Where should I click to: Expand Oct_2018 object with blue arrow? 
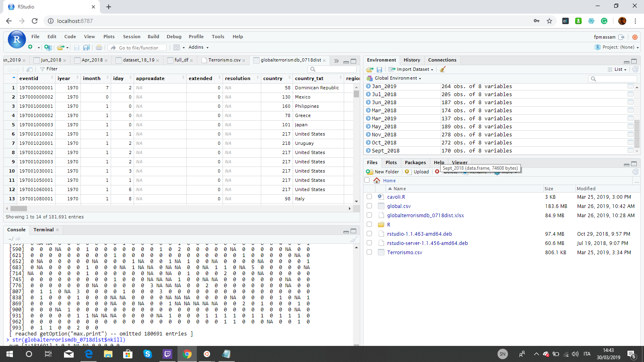click(x=368, y=142)
